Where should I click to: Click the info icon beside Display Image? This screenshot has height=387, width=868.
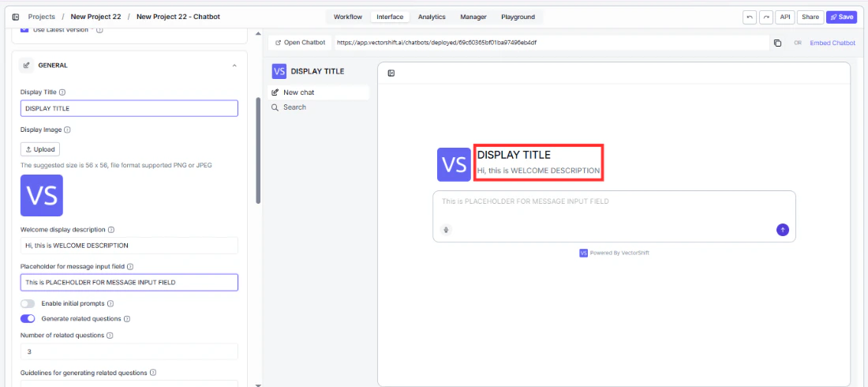pyautogui.click(x=67, y=130)
